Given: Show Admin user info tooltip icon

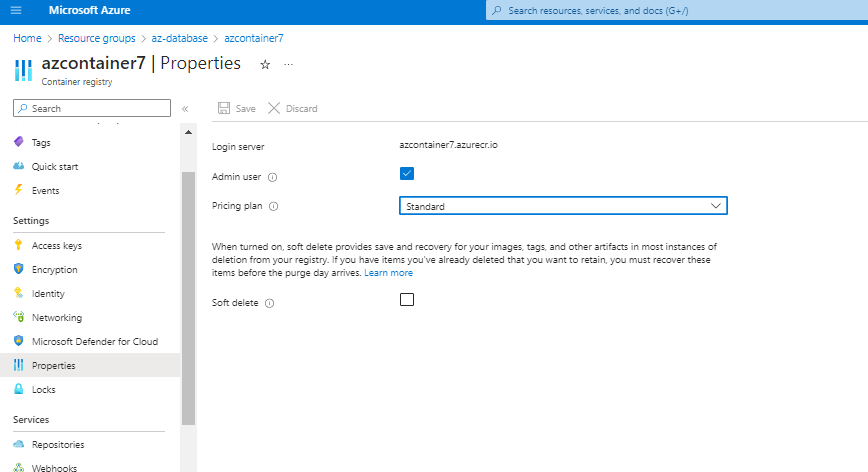Looking at the screenshot, I should (x=272, y=178).
